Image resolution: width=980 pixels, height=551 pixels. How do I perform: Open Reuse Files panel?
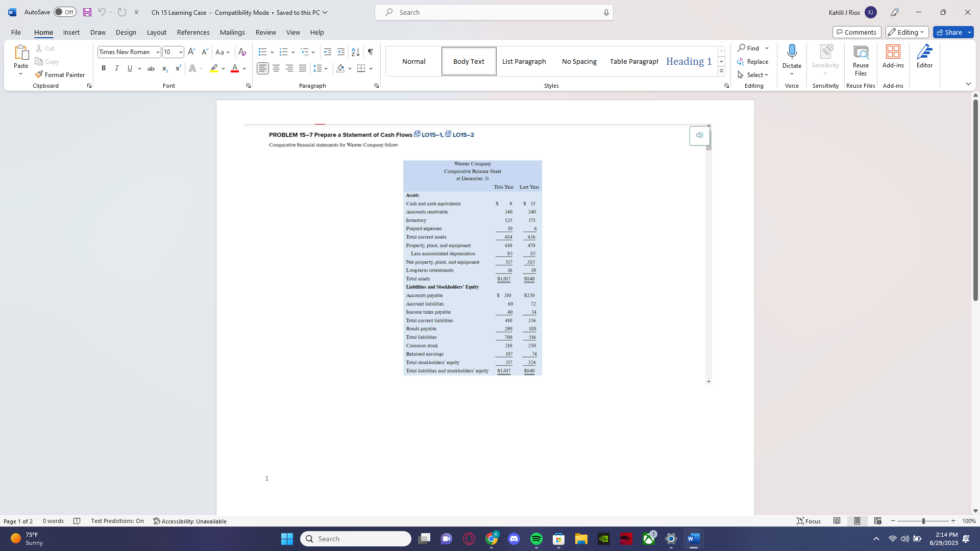point(861,59)
